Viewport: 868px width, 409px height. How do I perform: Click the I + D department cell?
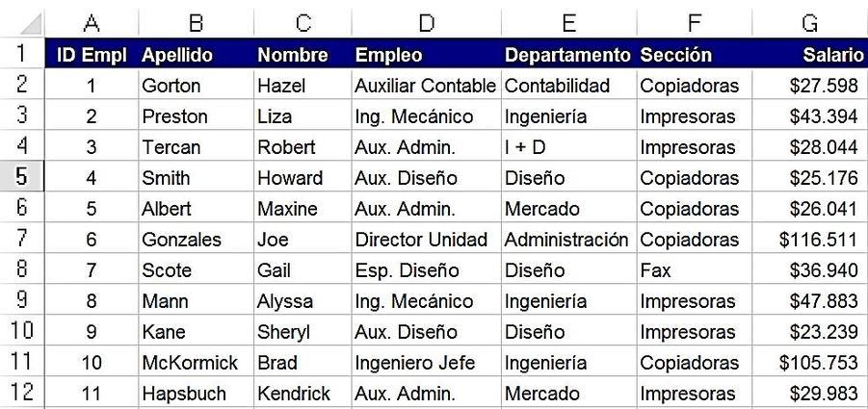pos(569,146)
